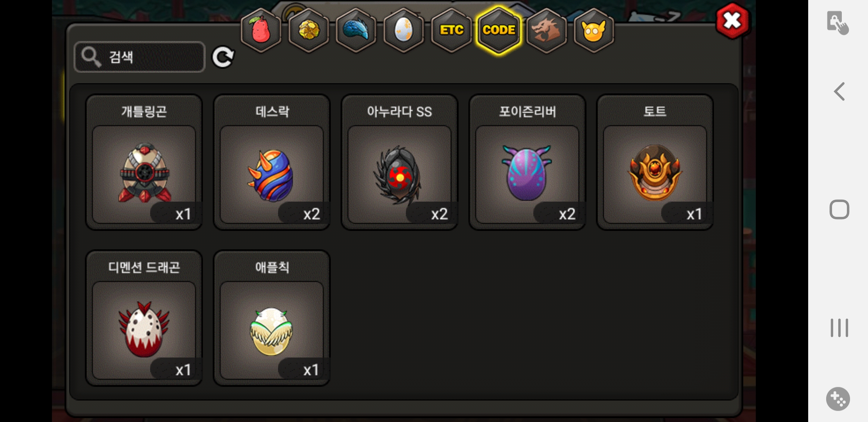Open the white egg tab
Screen dimensions: 868x422
tap(404, 30)
